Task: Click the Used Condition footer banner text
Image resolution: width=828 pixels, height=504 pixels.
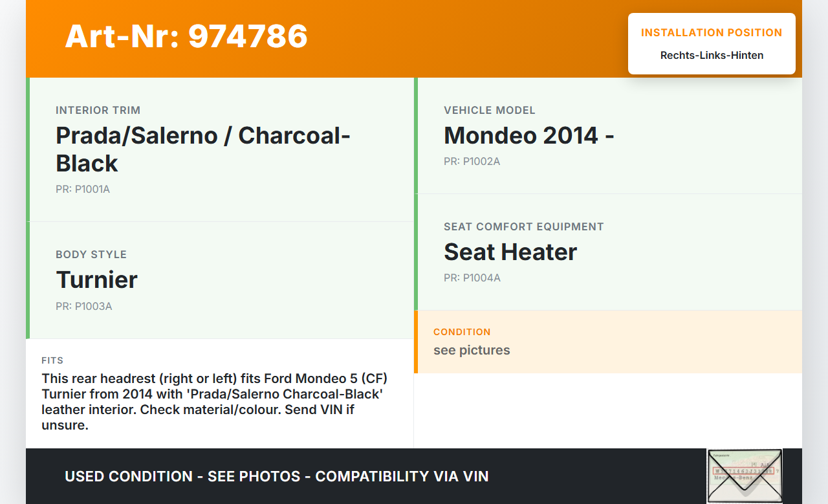Action: click(276, 477)
